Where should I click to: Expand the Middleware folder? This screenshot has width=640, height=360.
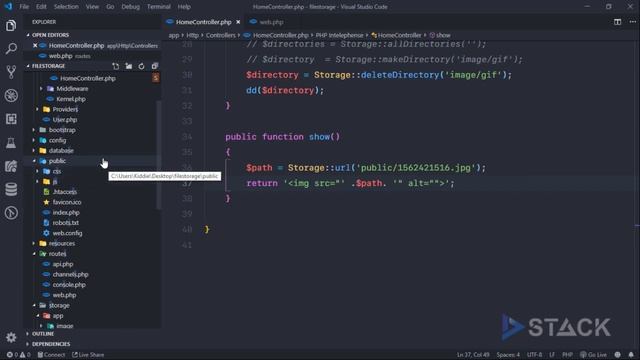tap(72, 89)
